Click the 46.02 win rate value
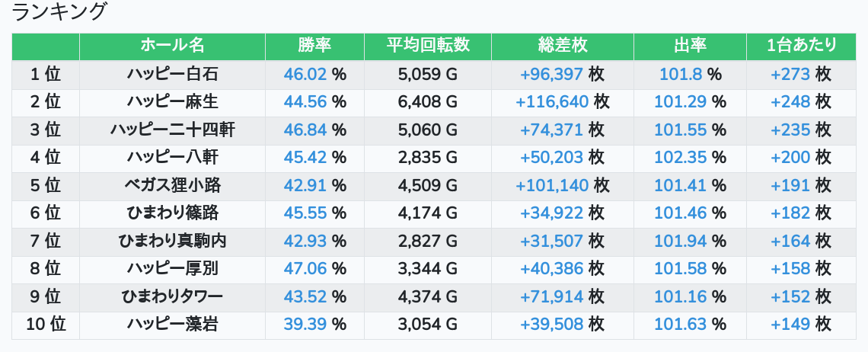Screen dimensions: 868x352 pos(305,74)
